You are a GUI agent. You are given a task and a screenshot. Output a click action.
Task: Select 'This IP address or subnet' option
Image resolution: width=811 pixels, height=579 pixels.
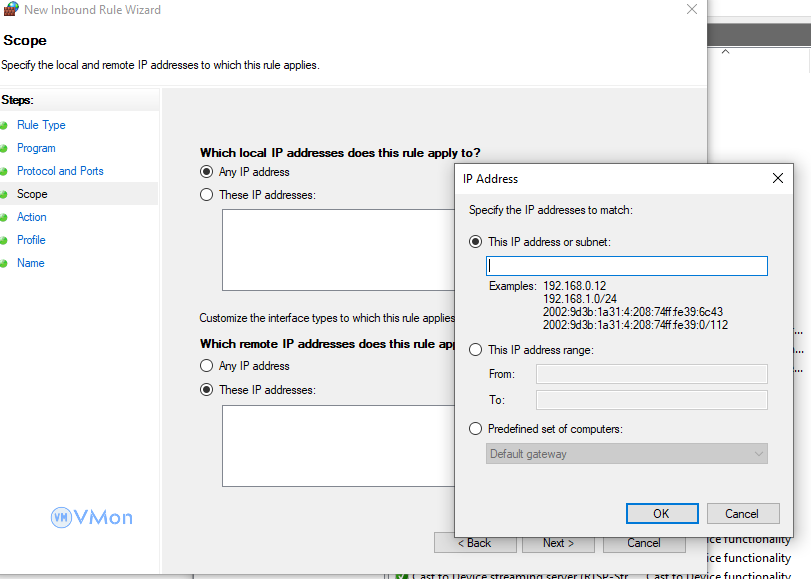[x=476, y=242]
